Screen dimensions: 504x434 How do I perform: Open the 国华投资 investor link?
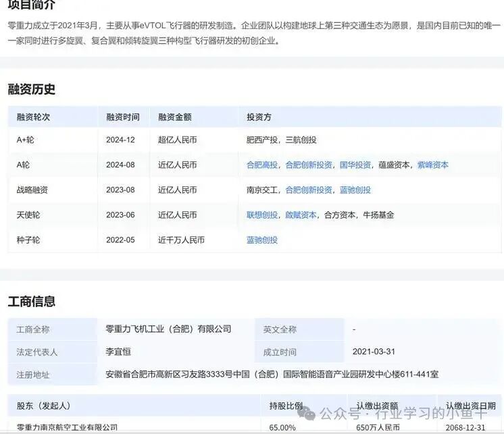tap(355, 165)
